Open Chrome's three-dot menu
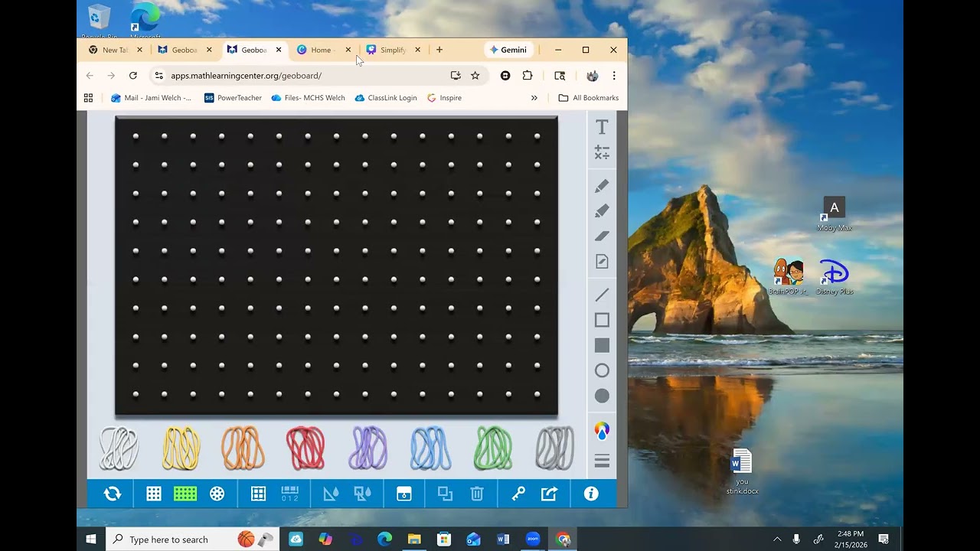The image size is (980, 551). 614,76
